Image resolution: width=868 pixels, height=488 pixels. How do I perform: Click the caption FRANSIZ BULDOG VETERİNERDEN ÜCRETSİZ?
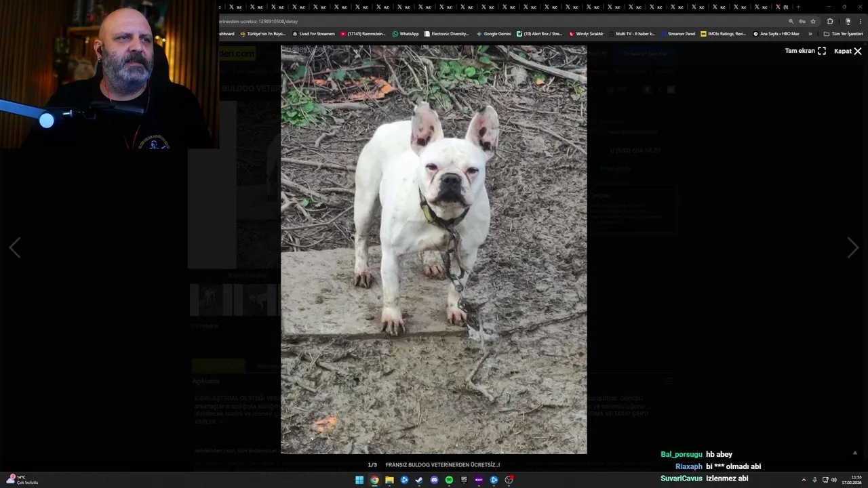tap(443, 465)
